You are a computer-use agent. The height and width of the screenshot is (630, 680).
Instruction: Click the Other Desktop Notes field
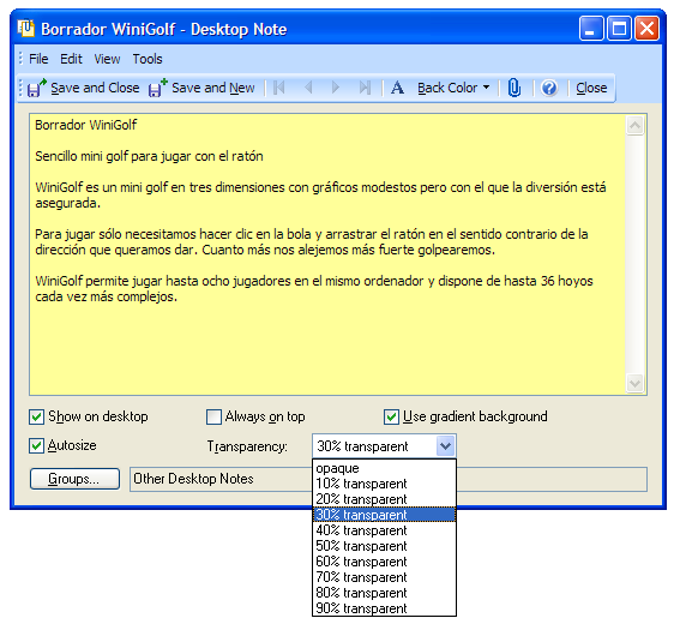388,479
